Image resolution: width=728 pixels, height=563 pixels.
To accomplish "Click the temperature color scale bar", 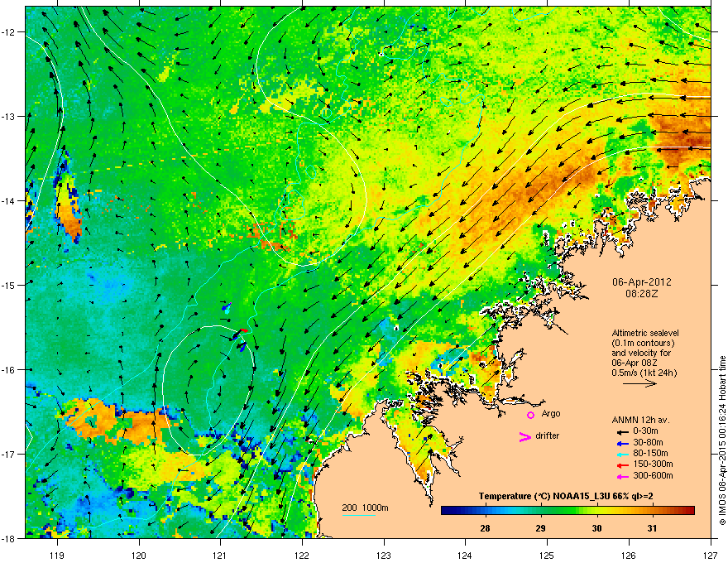I will click(568, 511).
